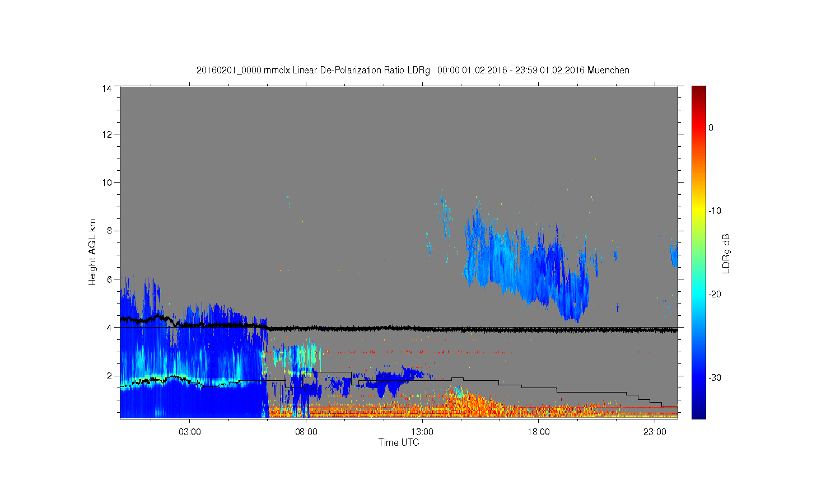Click the 08:00 time tick label
This screenshot has width=840, height=504.
pyautogui.click(x=306, y=432)
